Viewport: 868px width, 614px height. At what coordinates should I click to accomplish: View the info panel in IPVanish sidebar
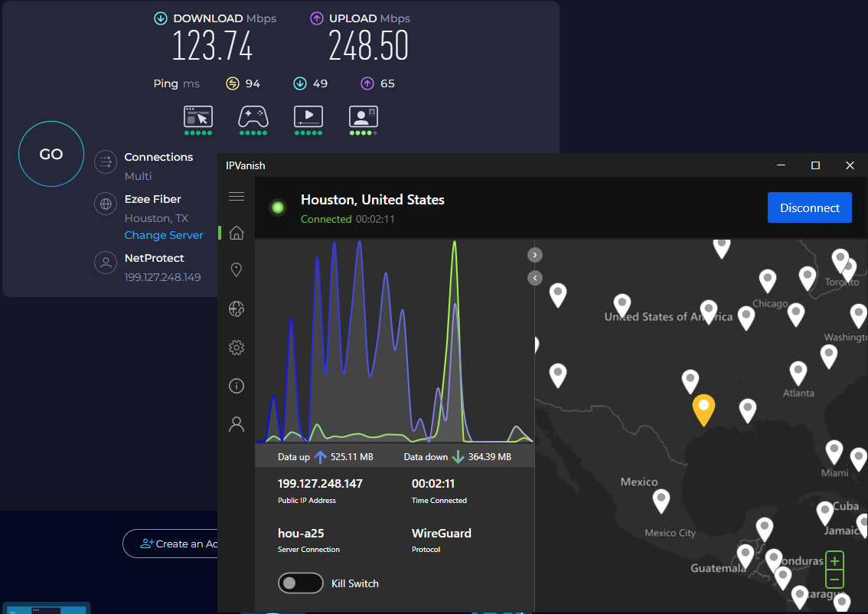(237, 385)
